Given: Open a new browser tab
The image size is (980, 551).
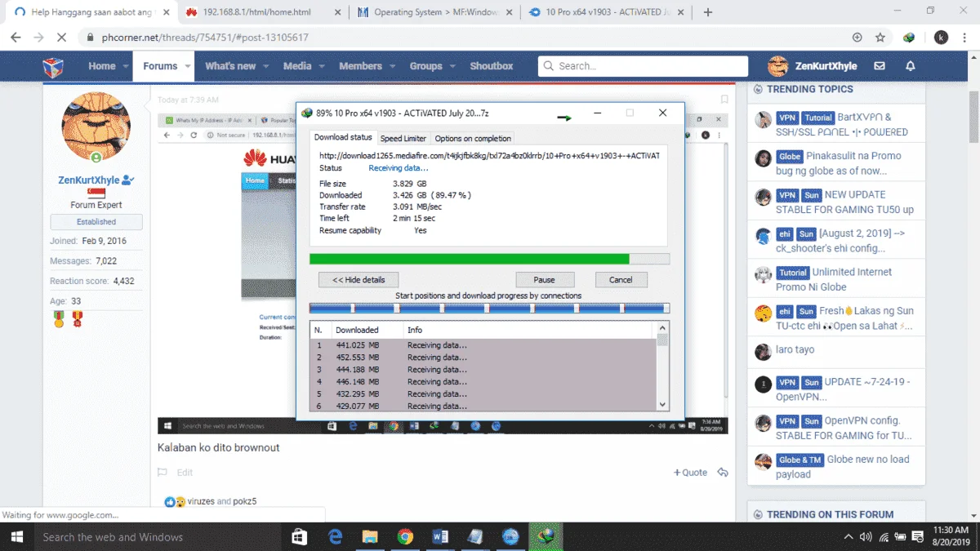Looking at the screenshot, I should point(708,12).
